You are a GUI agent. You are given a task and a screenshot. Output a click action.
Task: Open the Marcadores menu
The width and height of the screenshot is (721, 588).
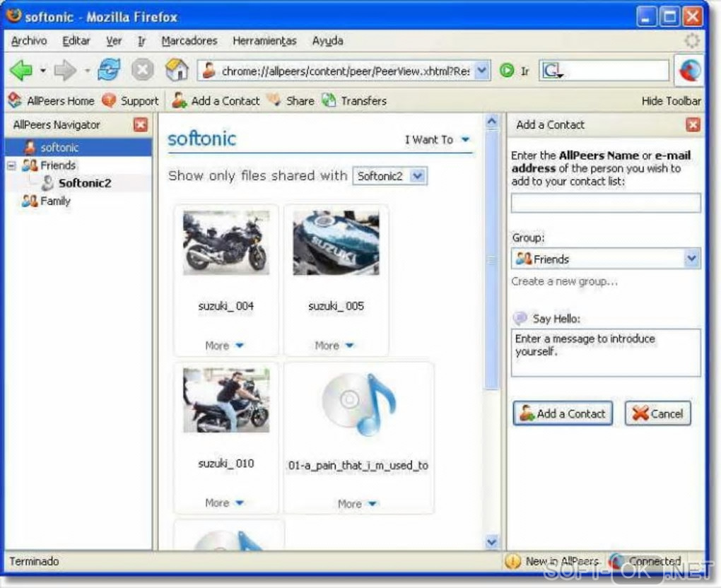coord(189,41)
